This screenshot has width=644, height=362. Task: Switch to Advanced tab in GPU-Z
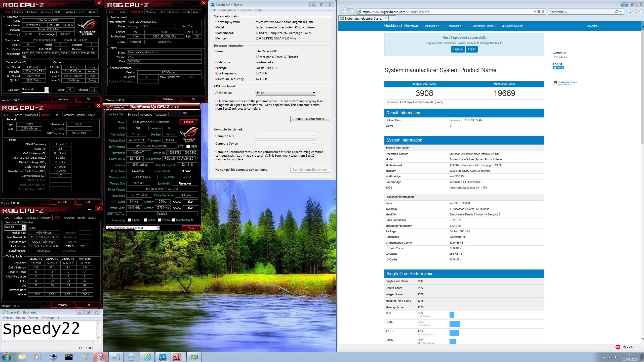coord(146,115)
